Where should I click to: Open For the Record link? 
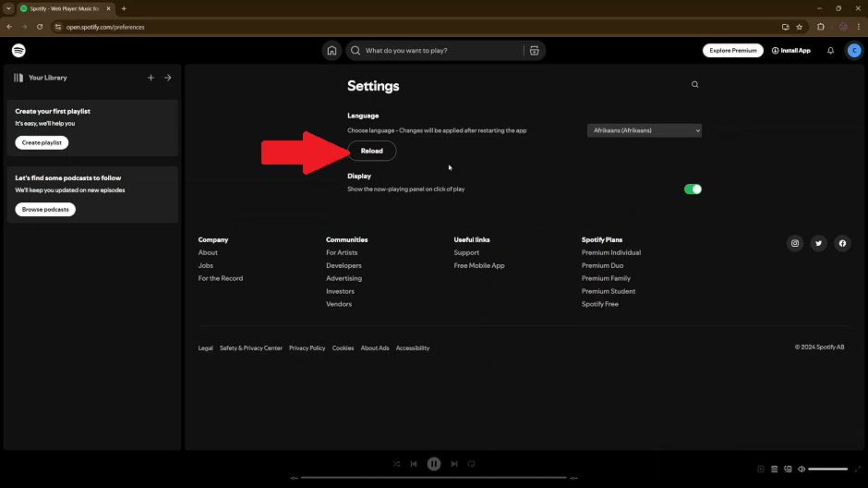tap(221, 278)
